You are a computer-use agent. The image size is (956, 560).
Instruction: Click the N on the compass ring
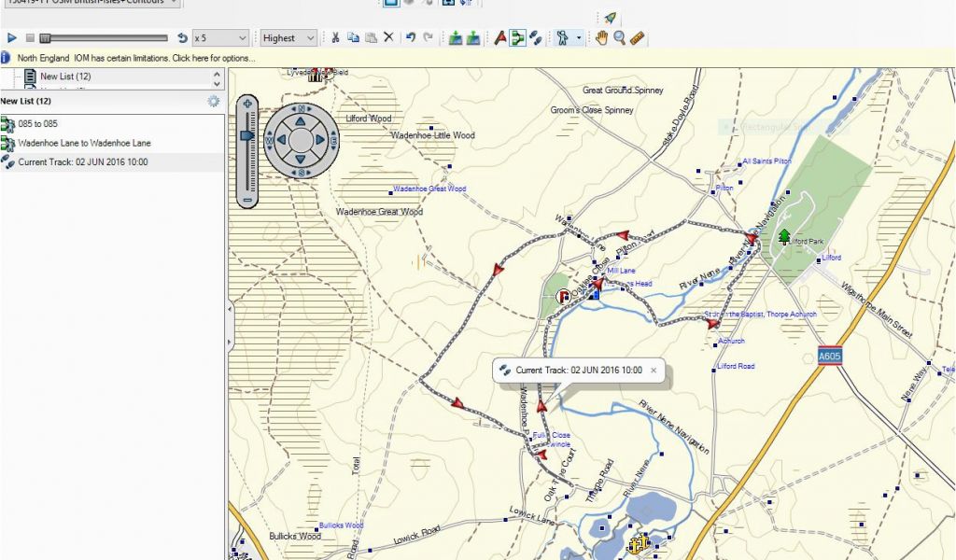pyautogui.click(x=302, y=108)
